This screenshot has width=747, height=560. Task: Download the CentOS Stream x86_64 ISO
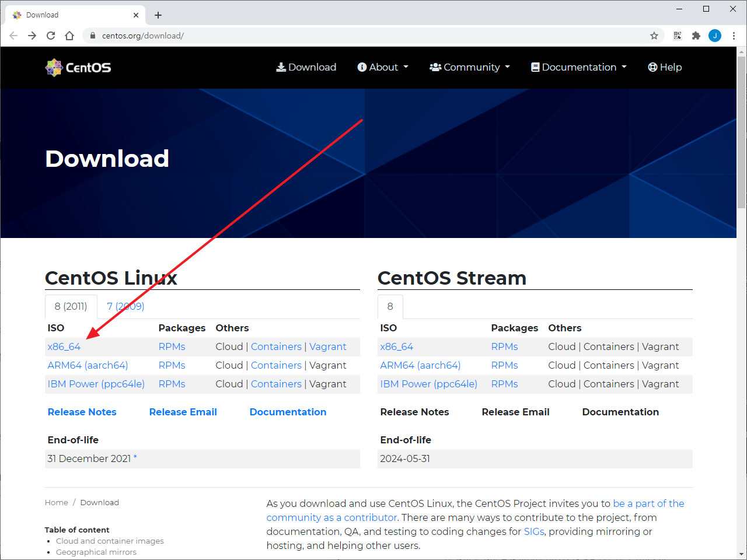point(397,346)
